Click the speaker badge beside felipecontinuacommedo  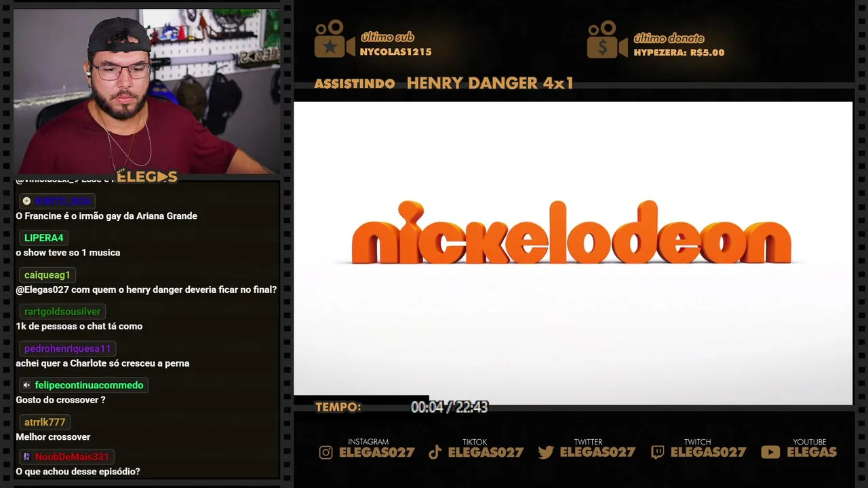(x=26, y=385)
